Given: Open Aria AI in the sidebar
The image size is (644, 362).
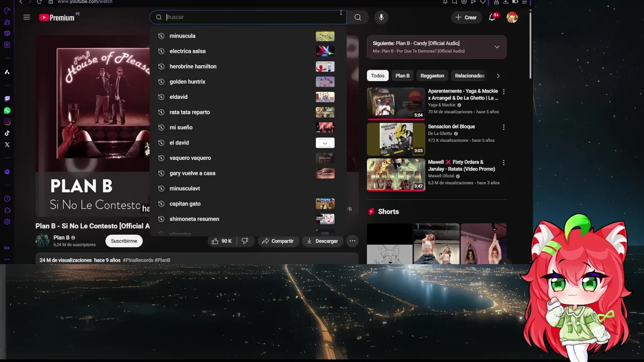Looking at the screenshot, I should [7, 72].
